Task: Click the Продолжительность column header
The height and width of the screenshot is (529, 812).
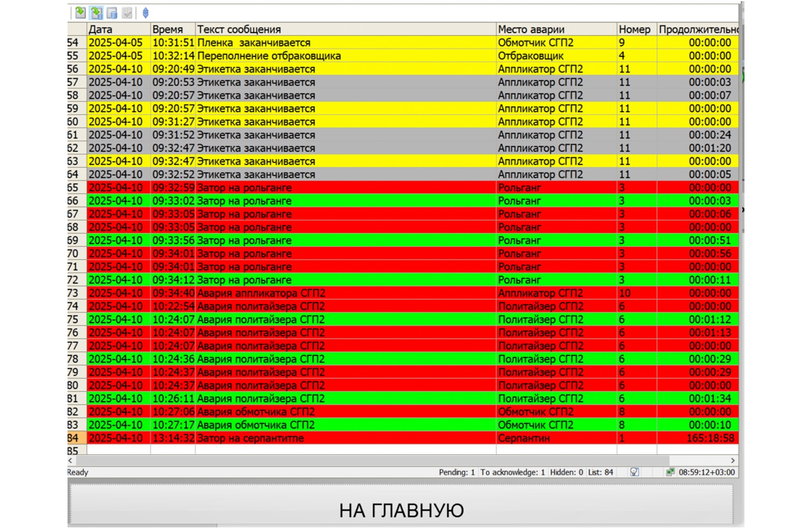Action: coord(698,30)
